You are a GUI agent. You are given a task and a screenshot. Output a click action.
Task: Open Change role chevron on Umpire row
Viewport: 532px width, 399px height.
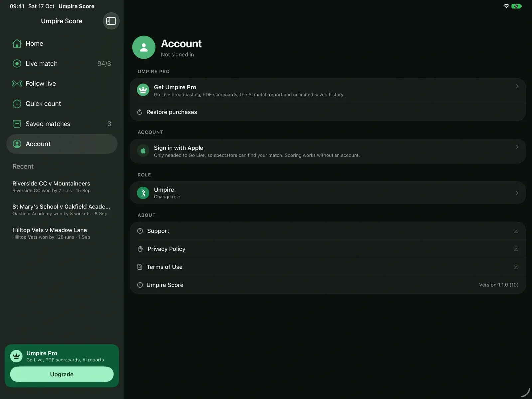point(517,193)
